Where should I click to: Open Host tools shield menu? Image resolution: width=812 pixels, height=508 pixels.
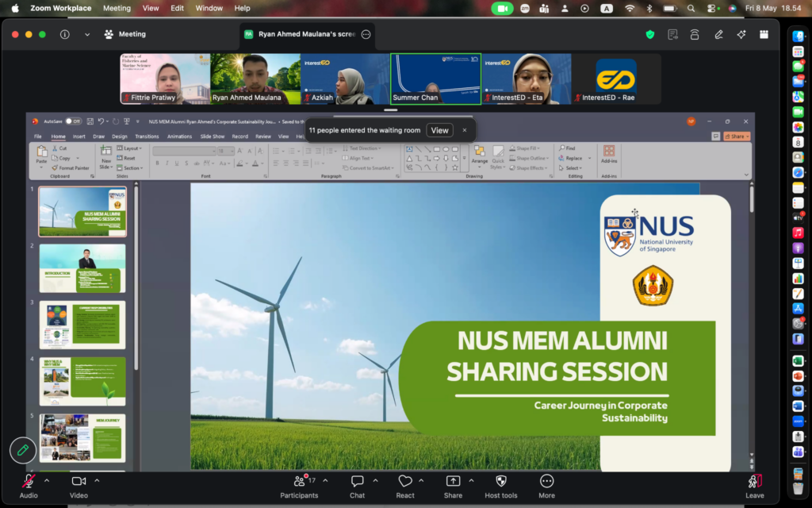(x=501, y=487)
